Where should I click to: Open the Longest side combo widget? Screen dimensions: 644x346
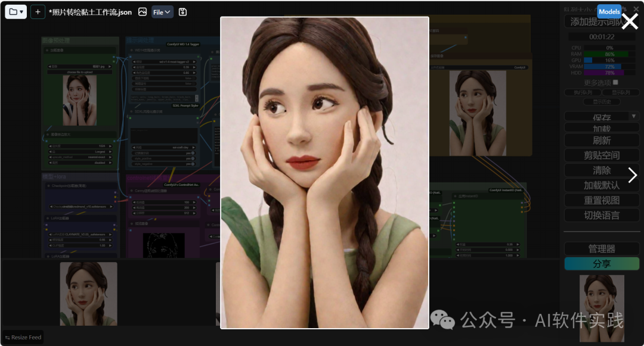click(80, 152)
